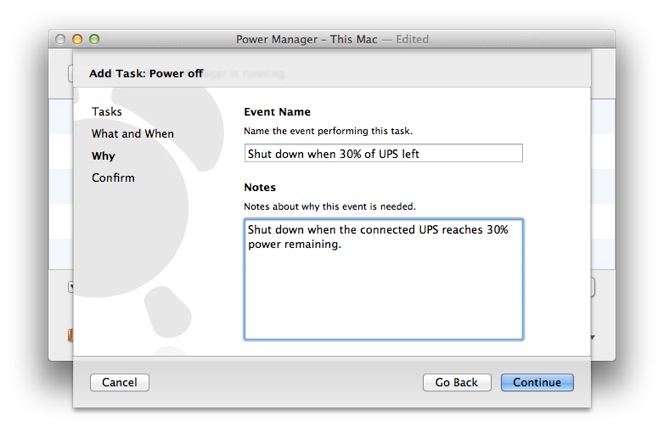Select the Confirm step in sidebar

pos(113,178)
